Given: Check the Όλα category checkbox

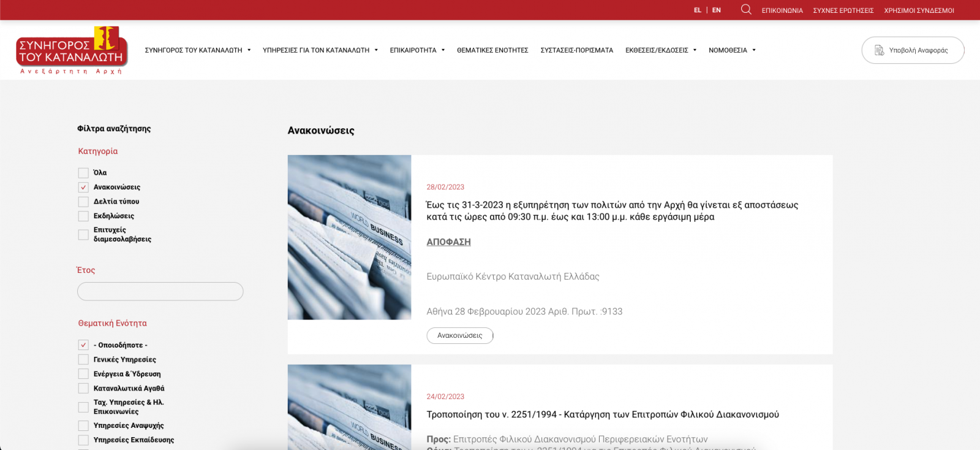Looking at the screenshot, I should [83, 173].
